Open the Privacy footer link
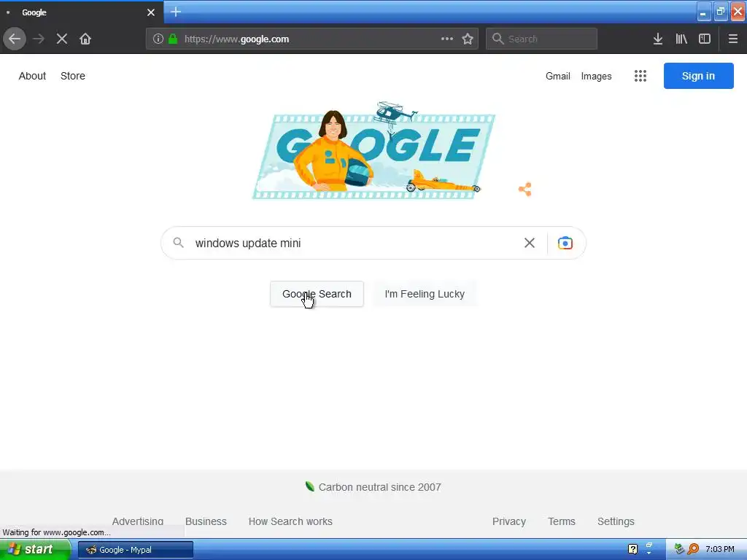The width and height of the screenshot is (747, 560). pyautogui.click(x=508, y=521)
